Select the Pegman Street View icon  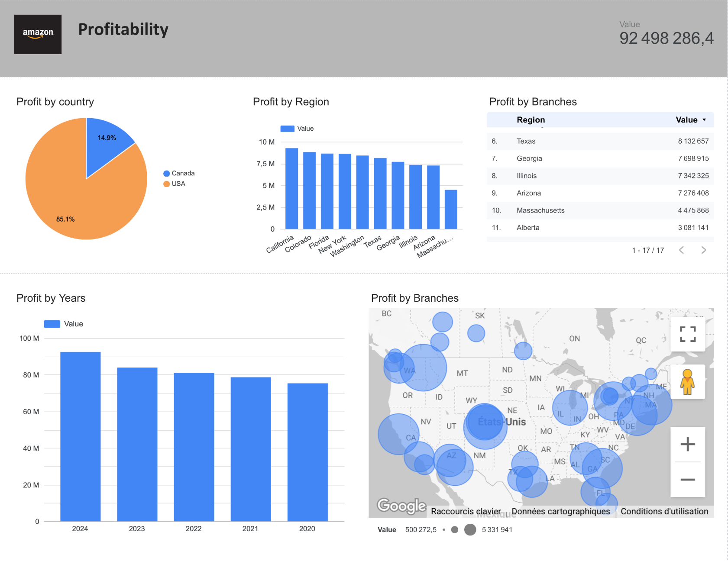coord(688,383)
